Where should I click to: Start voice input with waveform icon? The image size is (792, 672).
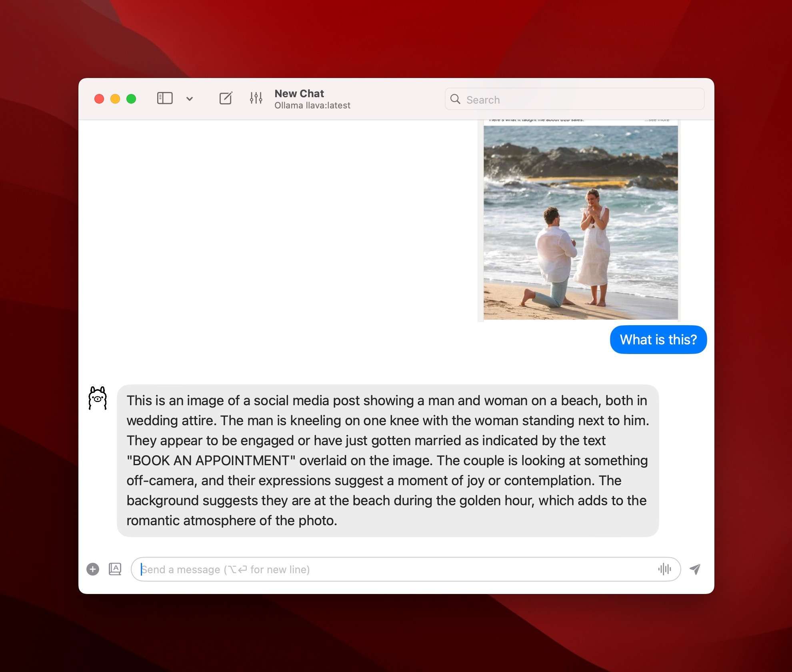click(x=664, y=569)
